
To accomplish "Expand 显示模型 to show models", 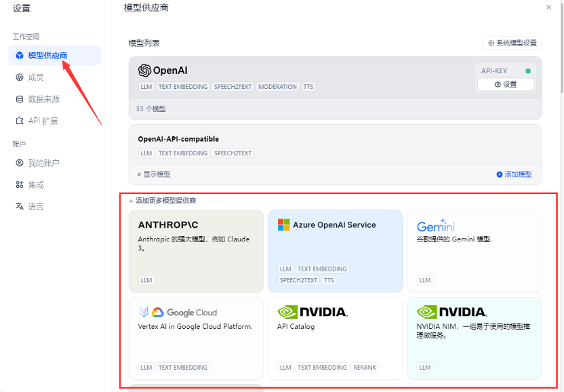I will tap(158, 174).
